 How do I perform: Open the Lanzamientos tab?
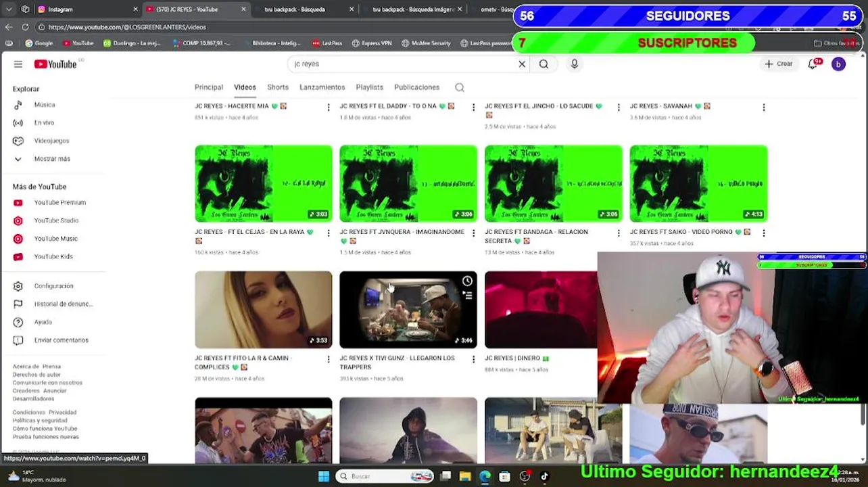pyautogui.click(x=322, y=87)
